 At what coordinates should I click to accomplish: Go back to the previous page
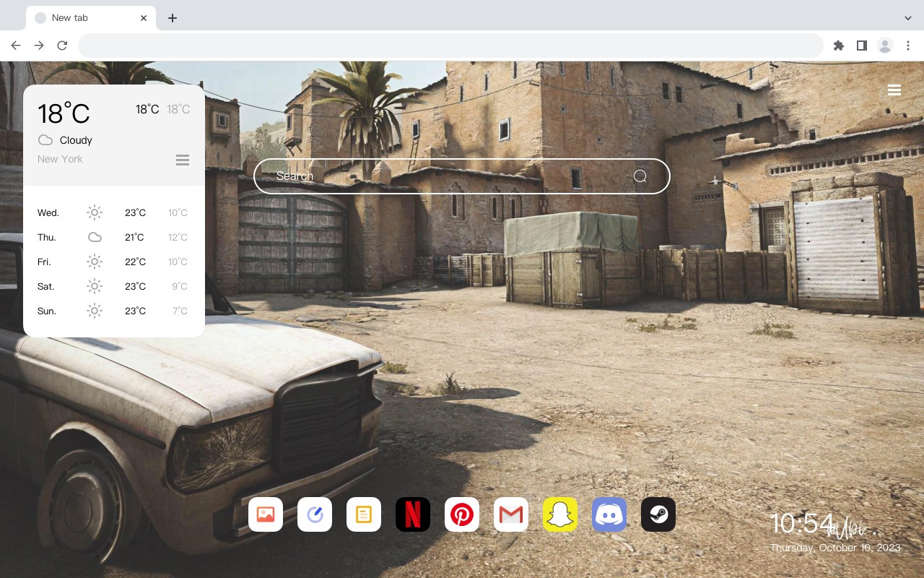click(16, 46)
